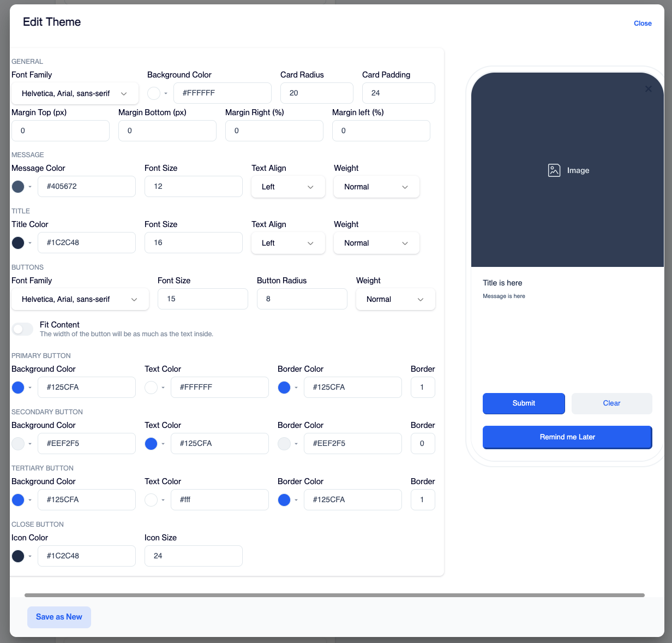Click the Submit button in preview

pos(524,403)
